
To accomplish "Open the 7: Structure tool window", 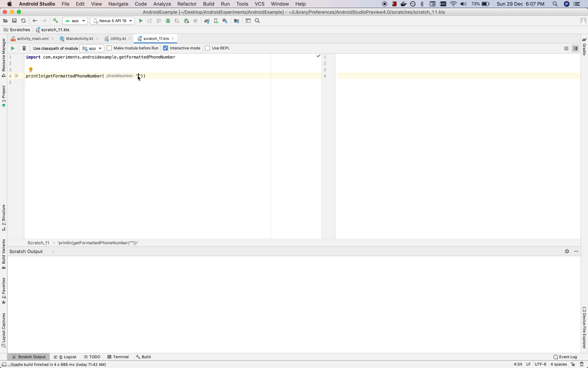I will coord(4,218).
